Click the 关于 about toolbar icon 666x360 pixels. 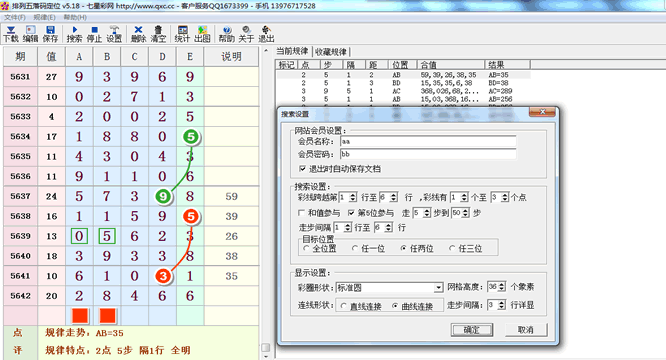(x=246, y=34)
